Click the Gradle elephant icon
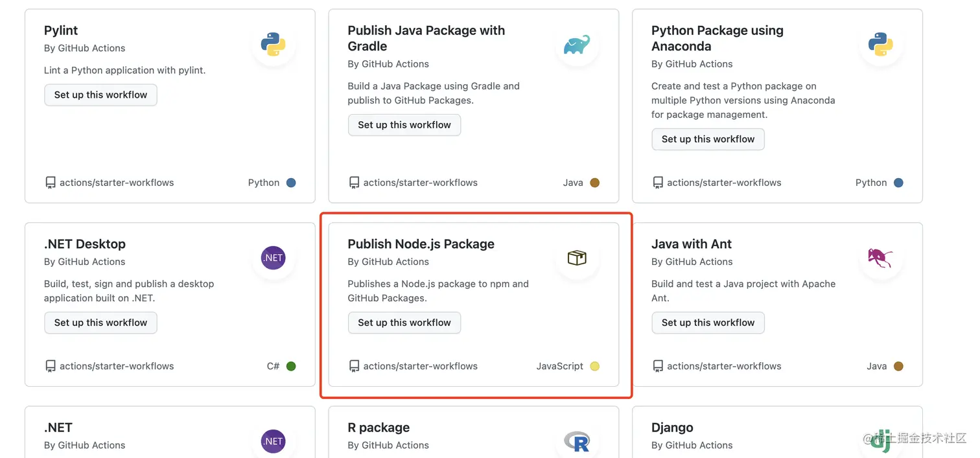This screenshot has height=458, width=980. coord(577,45)
